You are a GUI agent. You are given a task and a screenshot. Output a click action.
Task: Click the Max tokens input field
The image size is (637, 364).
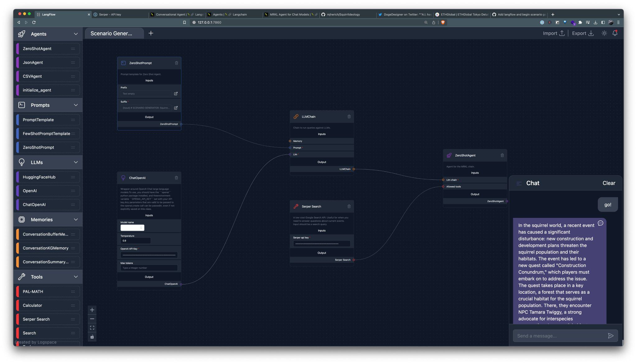click(149, 268)
